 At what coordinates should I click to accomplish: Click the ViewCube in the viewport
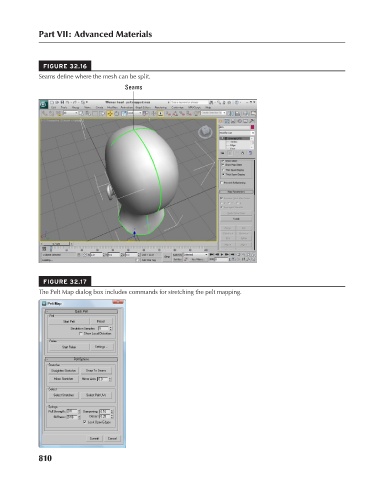pyautogui.click(x=205, y=132)
